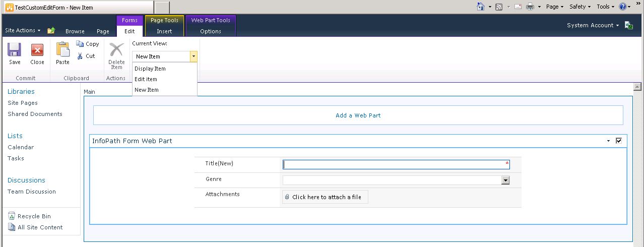Open the Site Actions menu

[23, 30]
